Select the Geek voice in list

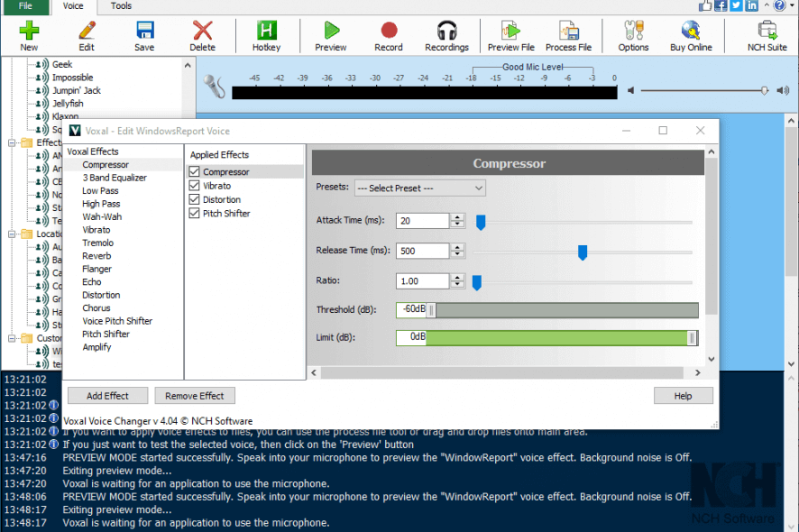tap(62, 64)
